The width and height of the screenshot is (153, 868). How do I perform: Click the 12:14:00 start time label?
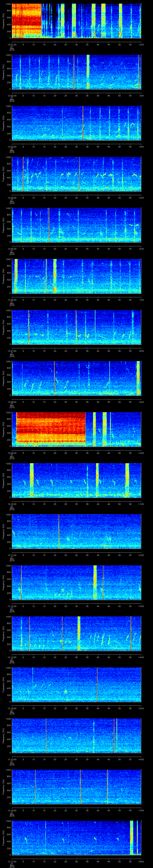[x=12, y=708]
